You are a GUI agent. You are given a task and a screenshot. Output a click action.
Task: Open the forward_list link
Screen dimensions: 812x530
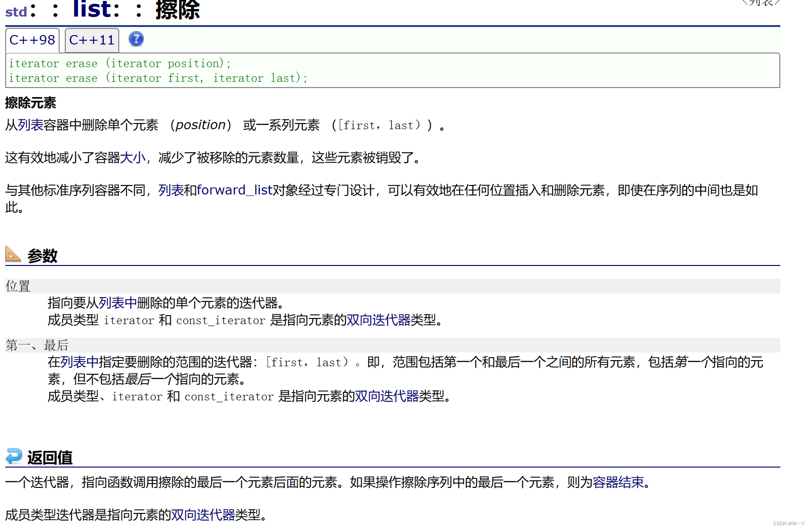(235, 190)
